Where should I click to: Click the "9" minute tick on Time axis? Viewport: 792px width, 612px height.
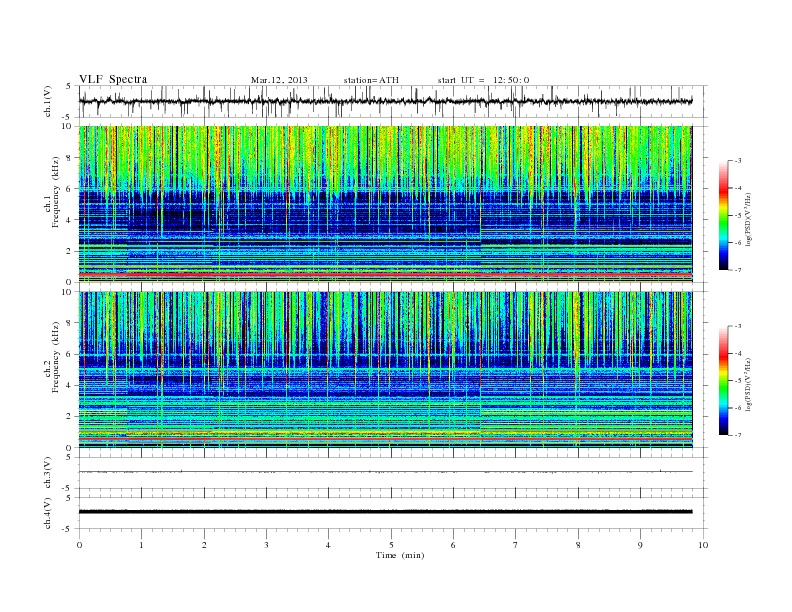(640, 545)
